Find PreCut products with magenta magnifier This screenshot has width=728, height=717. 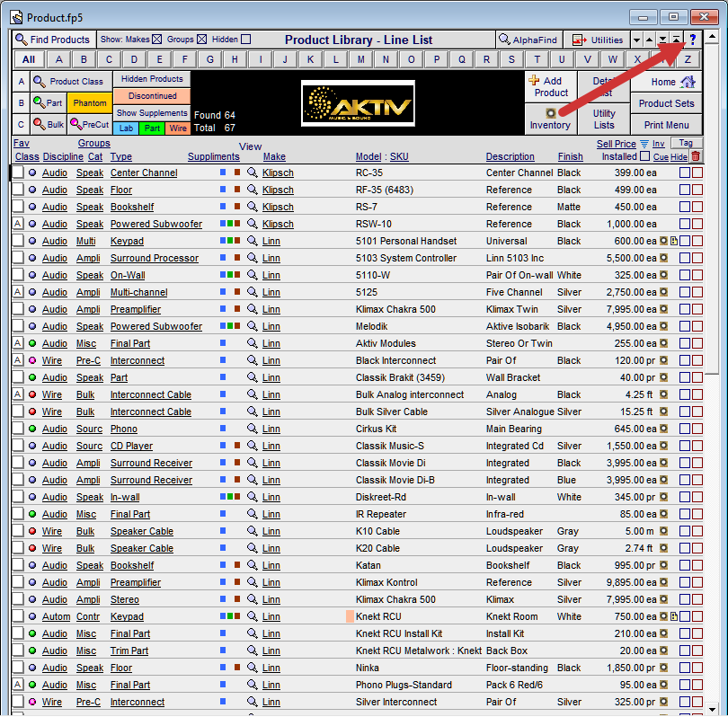tap(90, 124)
